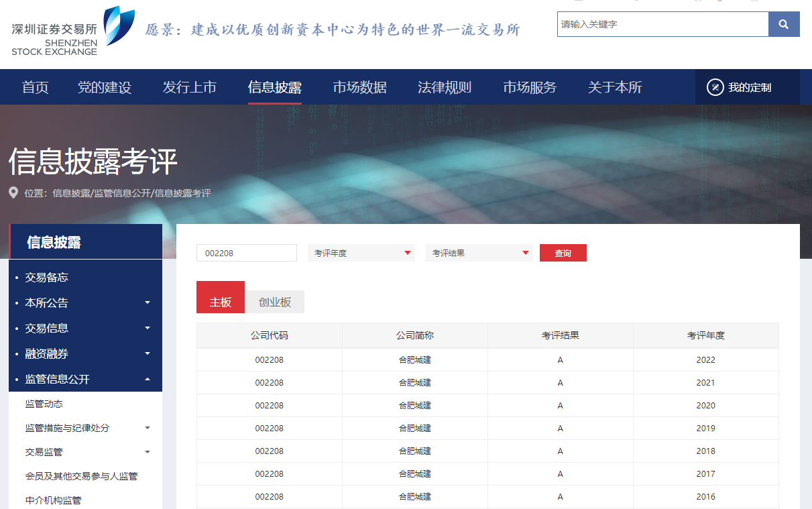812x509 pixels.
Task: Open the 考评年度 dropdown
Action: tap(361, 253)
